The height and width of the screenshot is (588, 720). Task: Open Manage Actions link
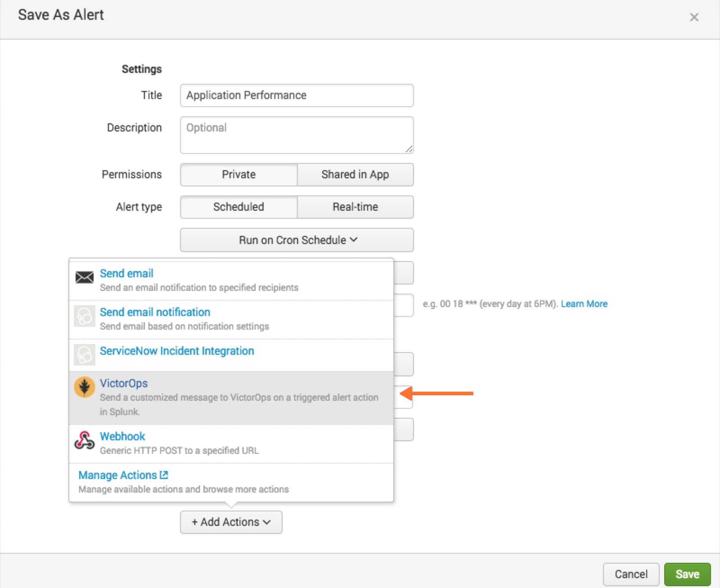(x=123, y=475)
